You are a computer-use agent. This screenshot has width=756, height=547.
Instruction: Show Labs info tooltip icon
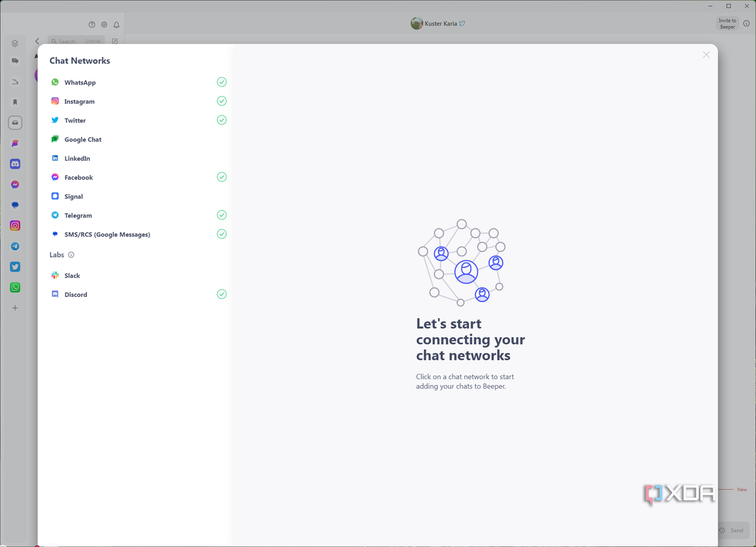(x=71, y=255)
